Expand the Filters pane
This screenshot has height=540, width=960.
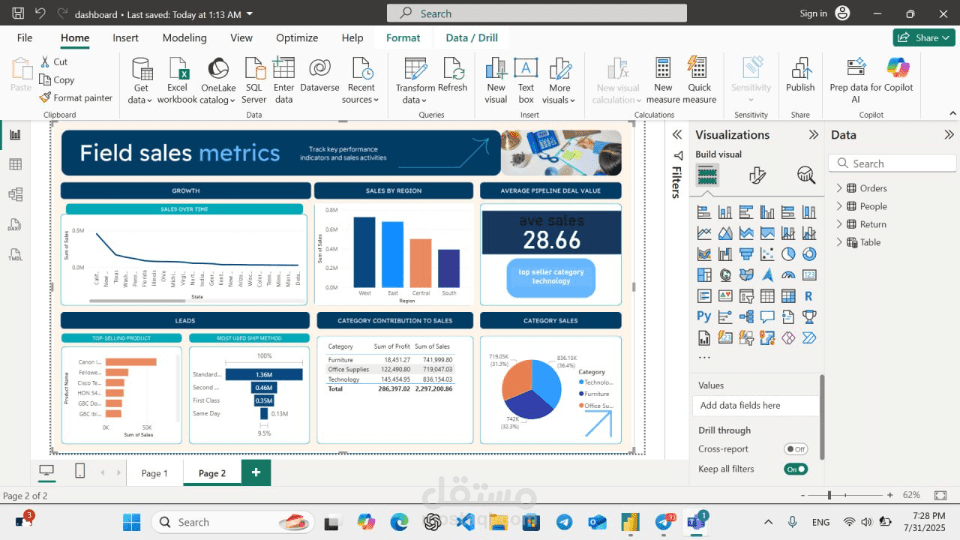tap(677, 135)
